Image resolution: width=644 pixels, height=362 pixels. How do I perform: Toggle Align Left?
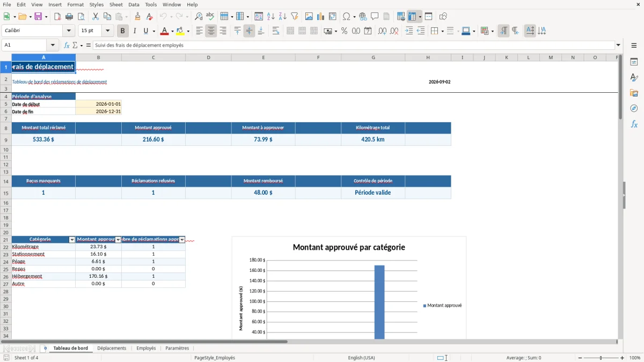point(199,31)
